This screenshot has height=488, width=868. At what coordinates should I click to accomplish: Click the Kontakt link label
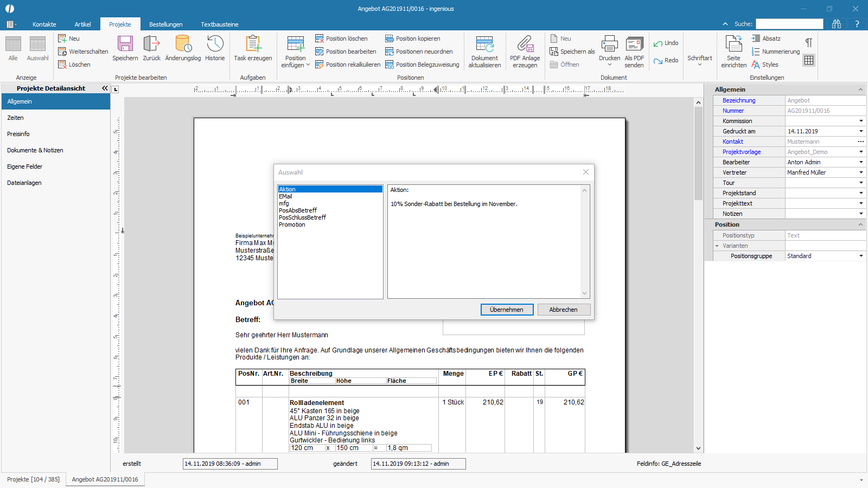732,142
